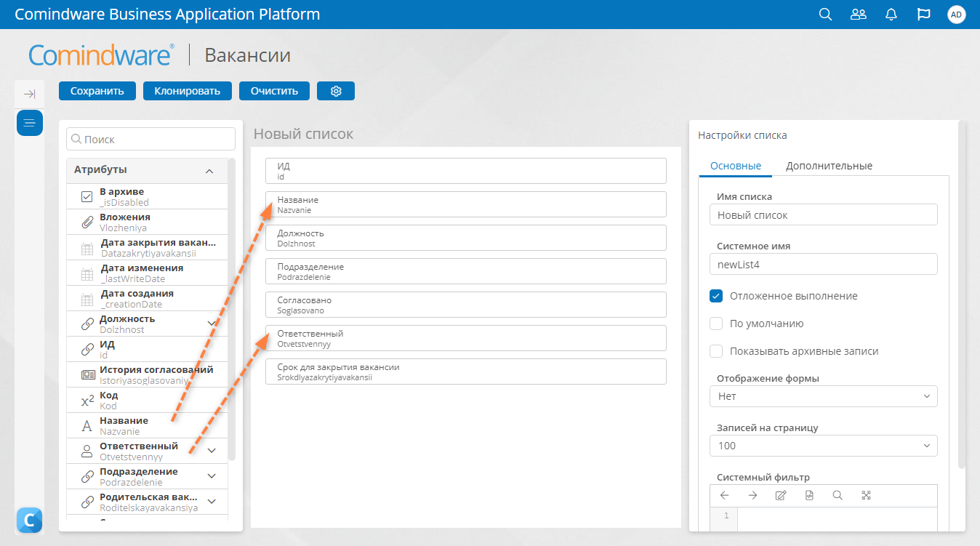Open the notifications bell icon

(x=891, y=15)
